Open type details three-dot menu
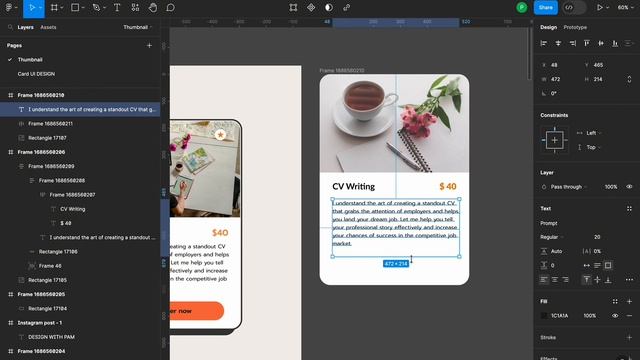 tap(629, 280)
